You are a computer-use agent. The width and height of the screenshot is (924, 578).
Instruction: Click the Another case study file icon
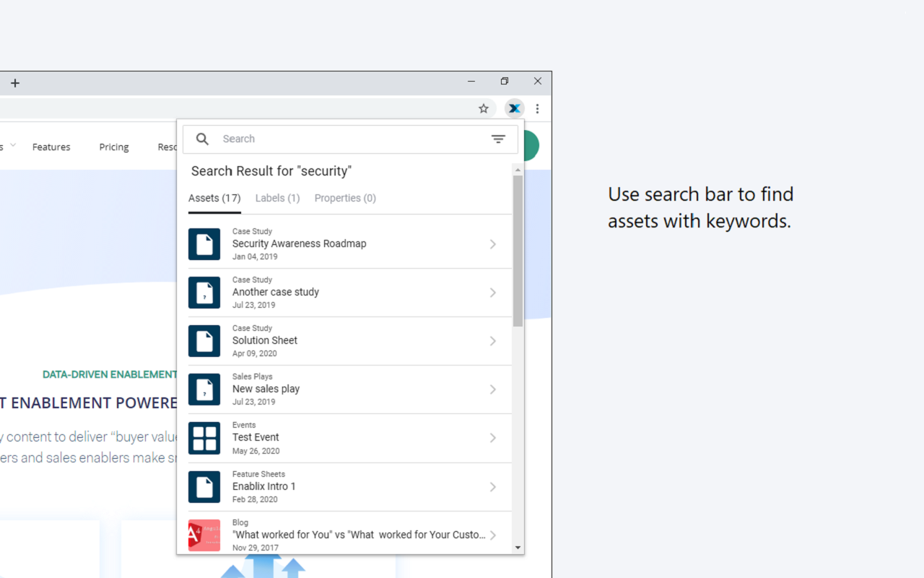(x=204, y=293)
